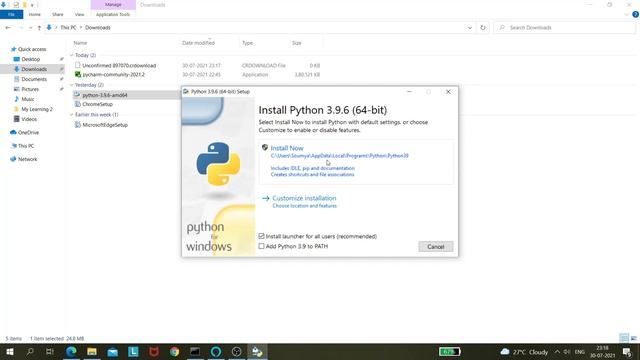Open Documents in navigation pane
This screenshot has height=360, width=640.
click(34, 79)
